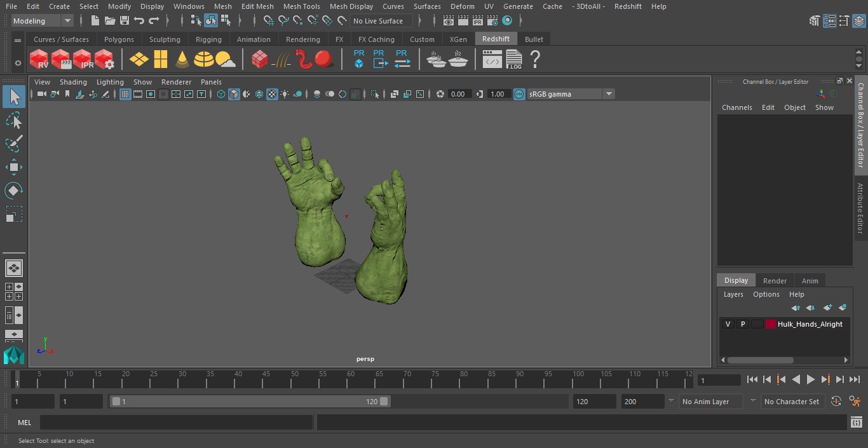
Task: Click the time range slider bar
Action: (x=250, y=402)
